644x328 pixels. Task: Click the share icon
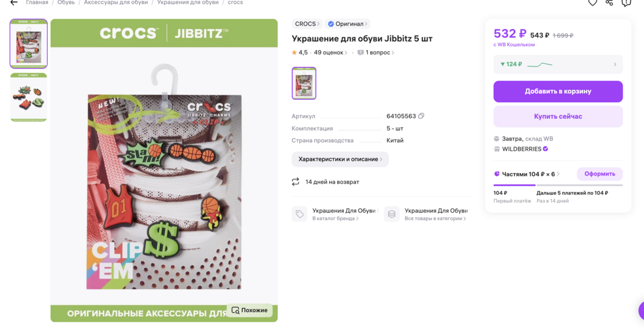(609, 2)
